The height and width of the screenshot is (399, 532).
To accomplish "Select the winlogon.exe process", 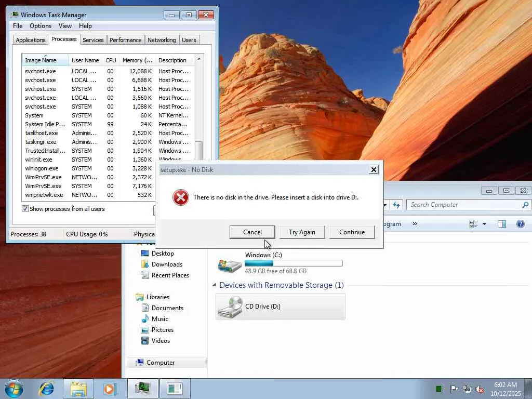I will [x=89, y=168].
